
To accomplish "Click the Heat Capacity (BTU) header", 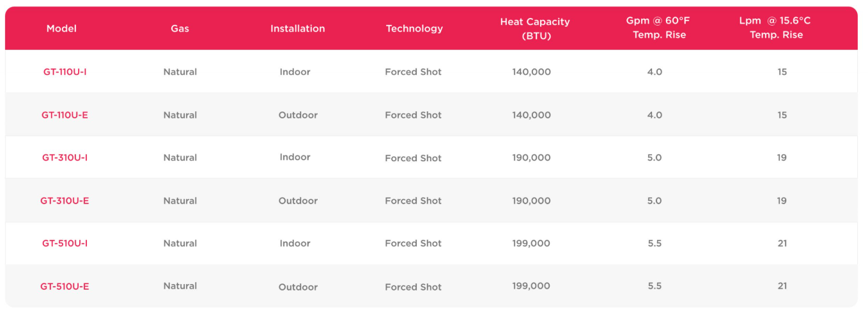I will [x=535, y=29].
